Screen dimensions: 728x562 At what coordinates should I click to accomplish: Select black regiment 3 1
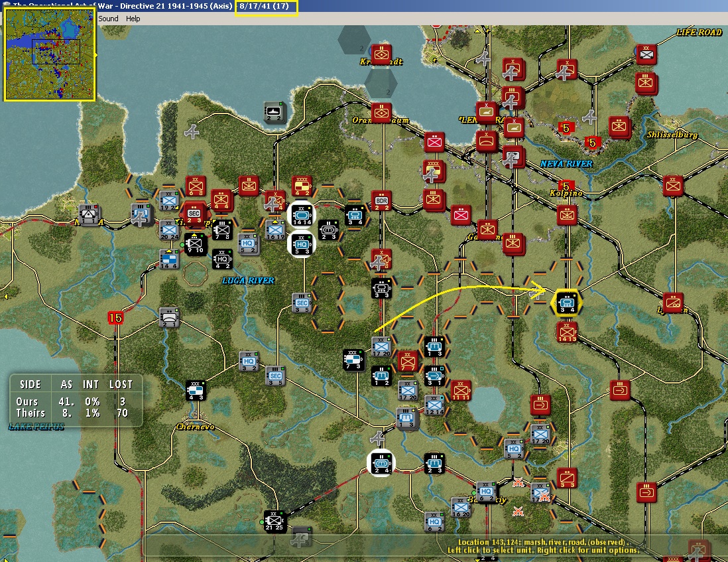click(434, 376)
